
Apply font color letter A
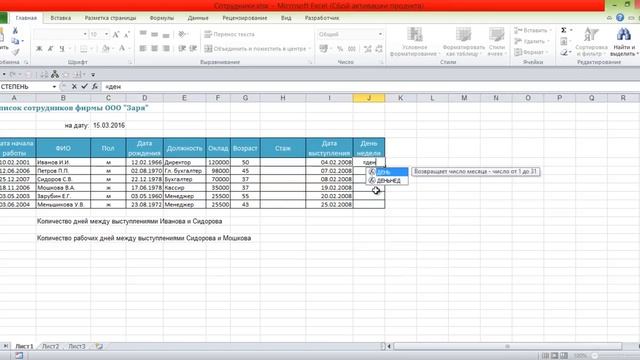(122, 49)
